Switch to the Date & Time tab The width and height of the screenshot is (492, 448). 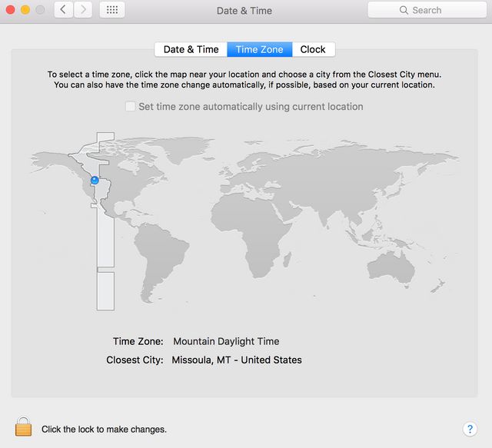coord(191,50)
